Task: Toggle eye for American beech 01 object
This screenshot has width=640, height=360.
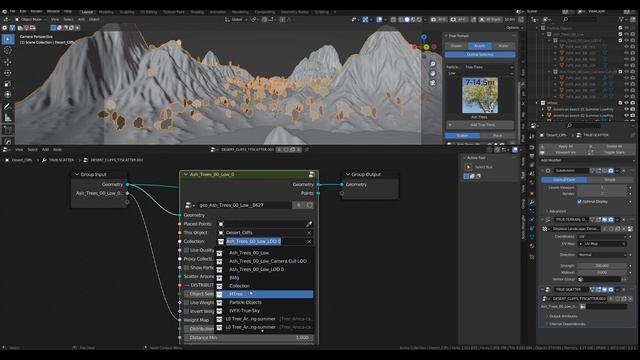Action: pyautogui.click(x=626, y=109)
